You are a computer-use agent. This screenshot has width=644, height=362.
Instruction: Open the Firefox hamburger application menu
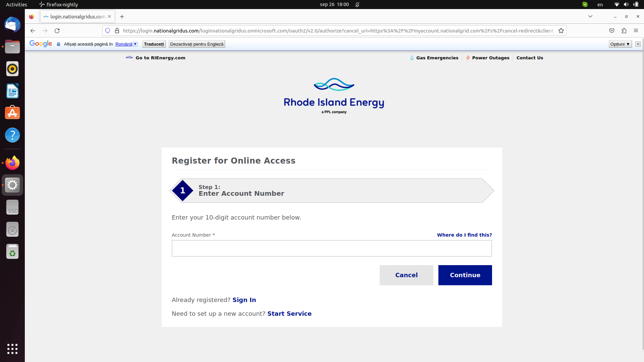tap(636, 31)
